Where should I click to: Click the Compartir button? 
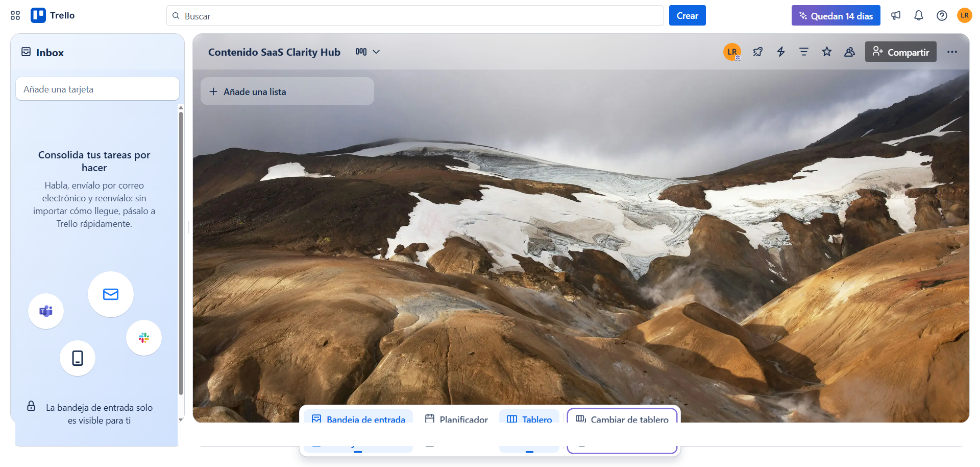[900, 52]
